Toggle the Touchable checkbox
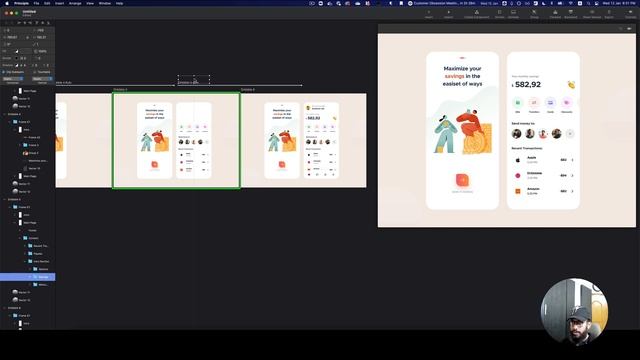The image size is (640, 360). [35, 72]
